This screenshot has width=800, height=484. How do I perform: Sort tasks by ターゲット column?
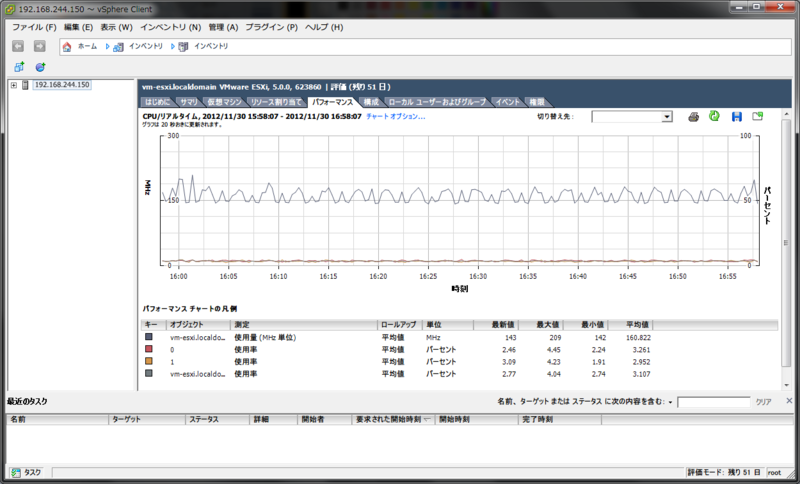[147, 419]
